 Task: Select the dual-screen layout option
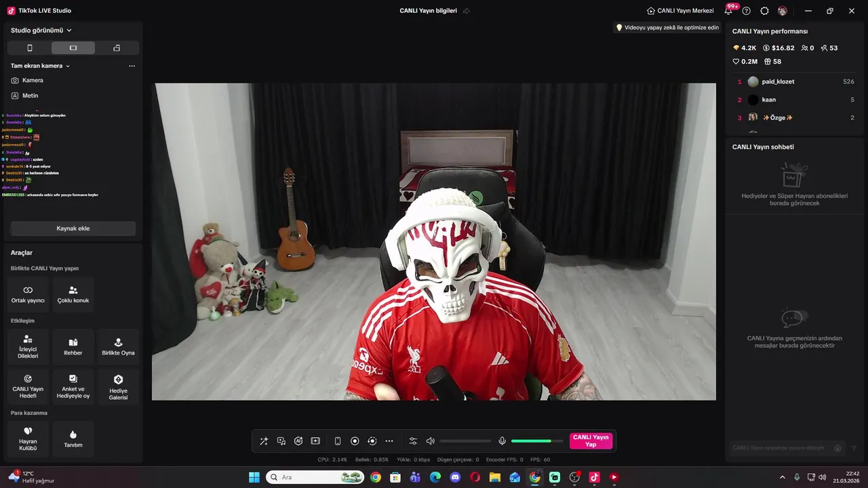pyautogui.click(x=117, y=48)
